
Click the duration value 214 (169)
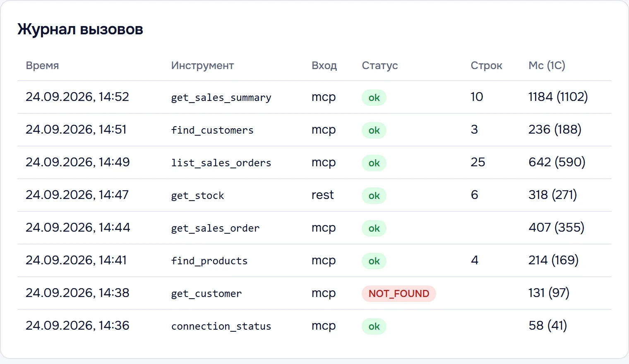pos(554,260)
